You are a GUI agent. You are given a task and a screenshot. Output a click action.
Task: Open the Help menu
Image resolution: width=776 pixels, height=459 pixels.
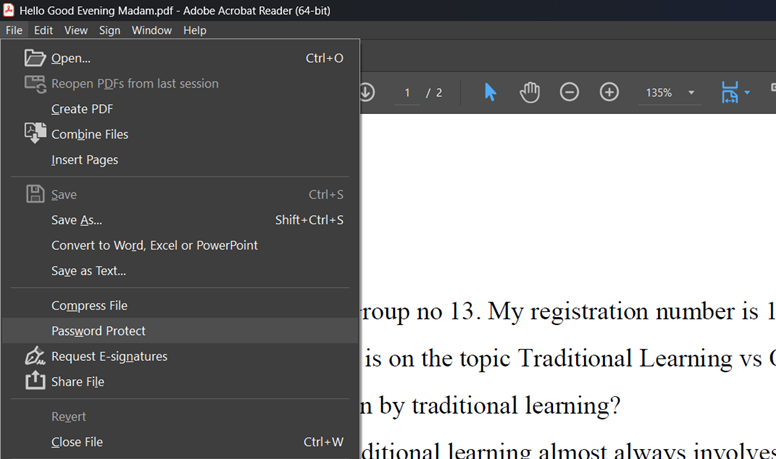(x=194, y=30)
